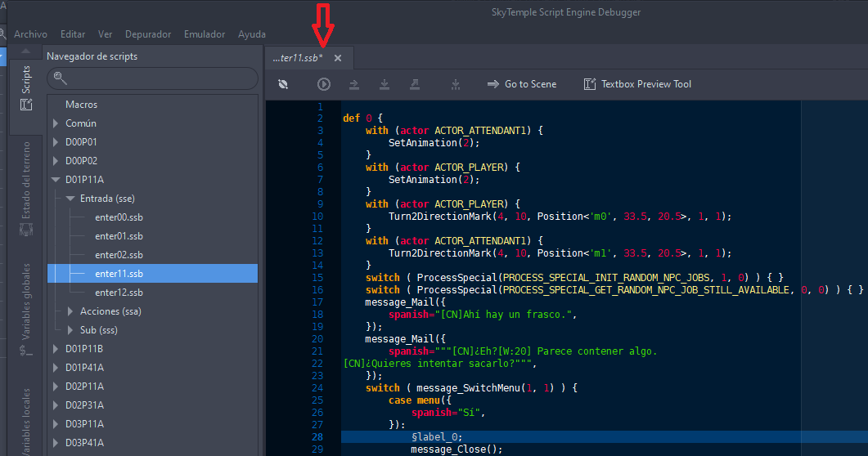Click the breakpoint toggle icon in toolbar
This screenshot has height=456, width=868.
coord(283,84)
